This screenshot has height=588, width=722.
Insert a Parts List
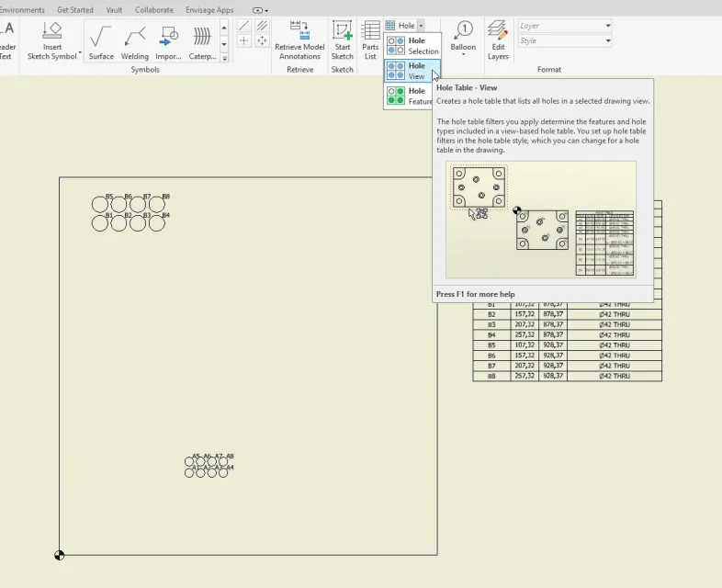click(x=370, y=40)
